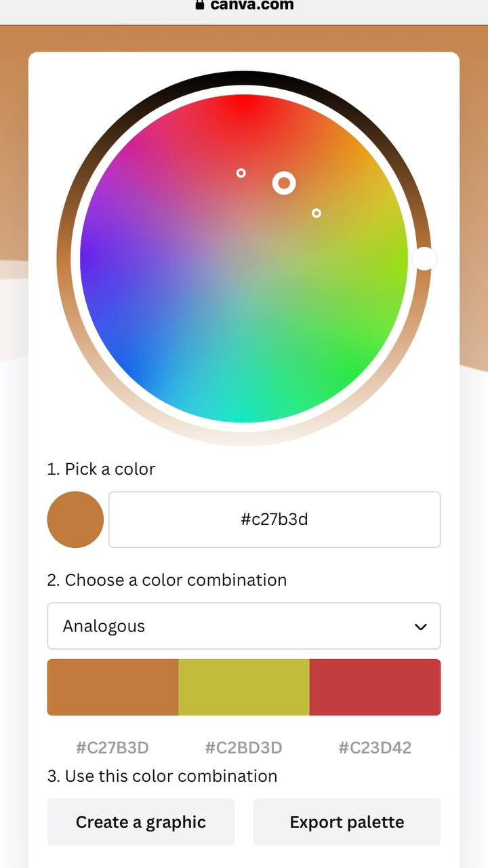Click the lock icon beside canva.com
Viewport: 488px width, 868px height.
[x=199, y=4]
